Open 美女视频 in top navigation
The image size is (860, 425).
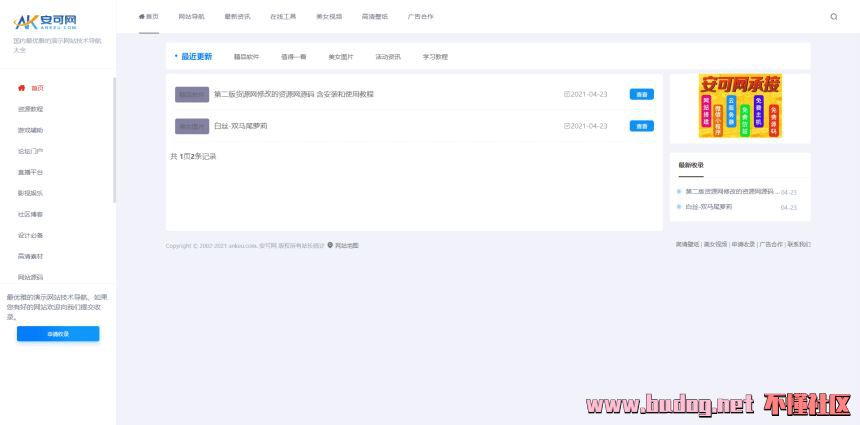329,16
